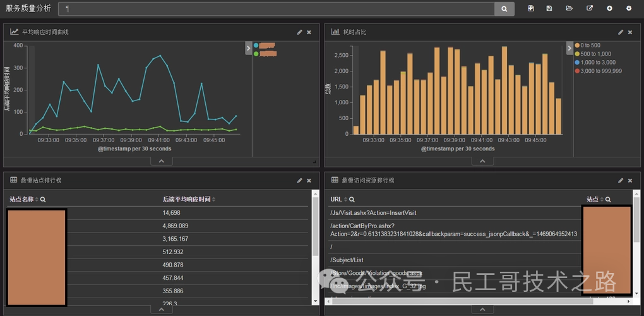Remove the 最慢访问资源排行榜 panel
Viewport: 644px width, 316px height.
point(630,180)
